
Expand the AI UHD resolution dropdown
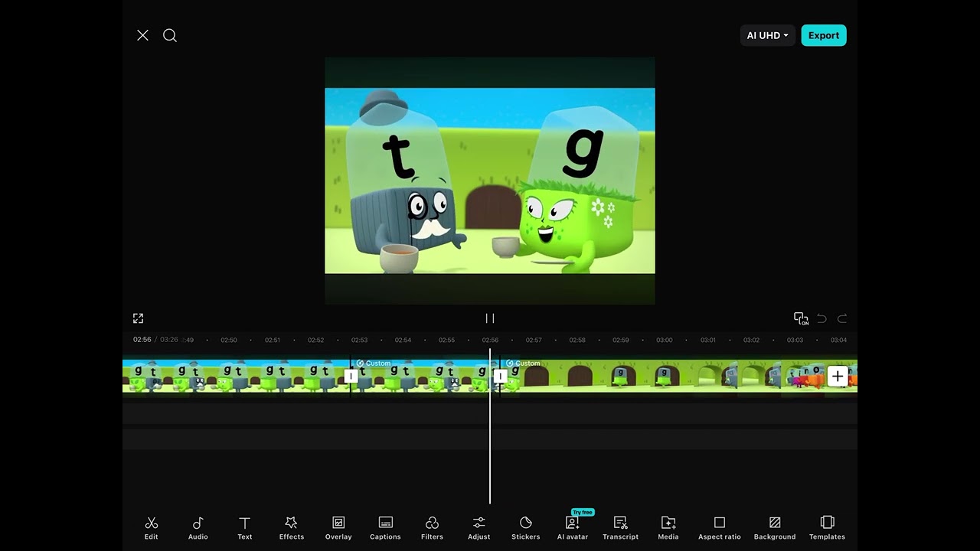point(768,35)
